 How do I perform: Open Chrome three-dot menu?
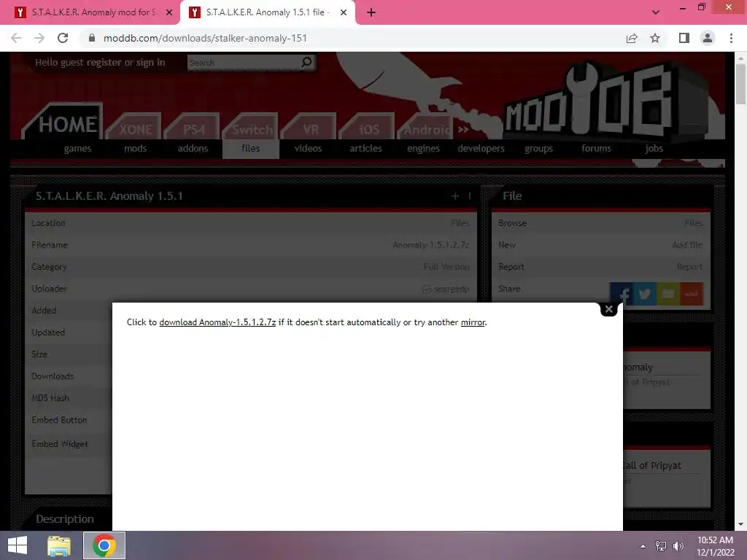point(731,38)
